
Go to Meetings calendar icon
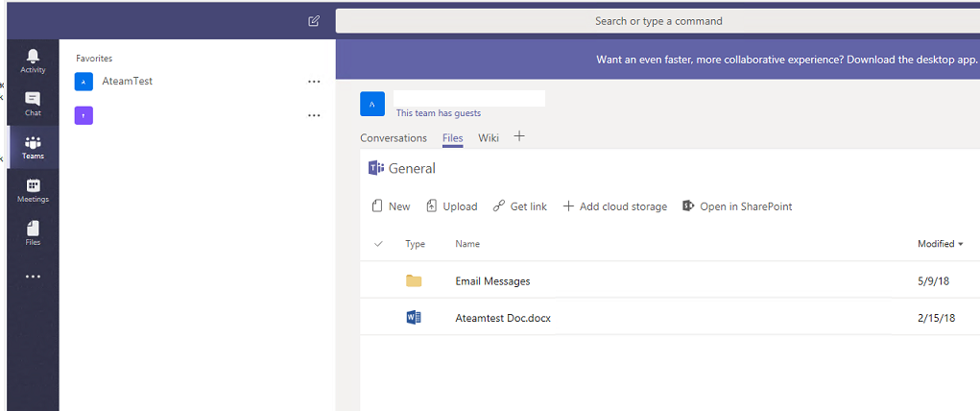click(33, 190)
